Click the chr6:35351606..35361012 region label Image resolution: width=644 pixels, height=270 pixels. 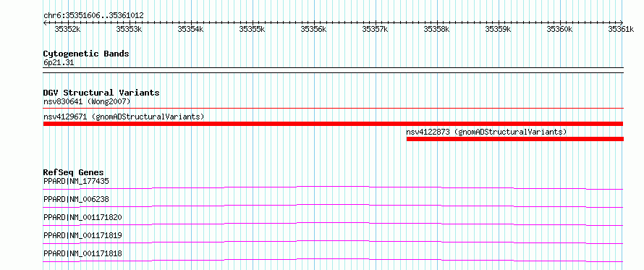tap(93, 16)
